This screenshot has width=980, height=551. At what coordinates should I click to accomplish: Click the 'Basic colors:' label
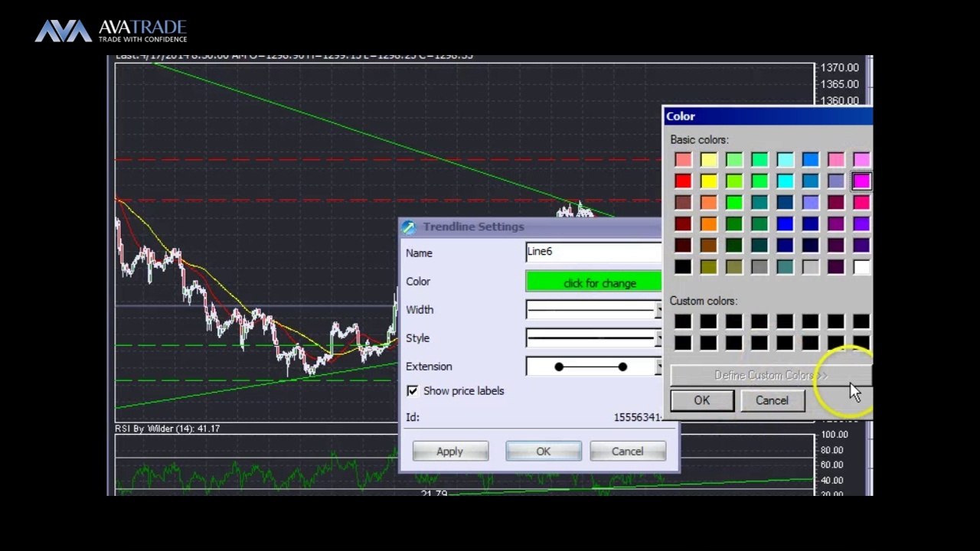pyautogui.click(x=699, y=140)
